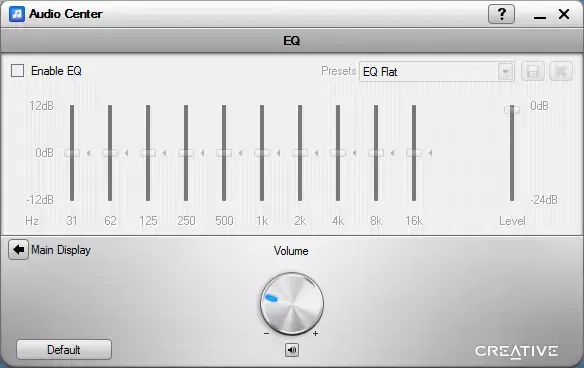Image resolution: width=584 pixels, height=368 pixels.
Task: Click the volume plus sign
Action: click(315, 333)
